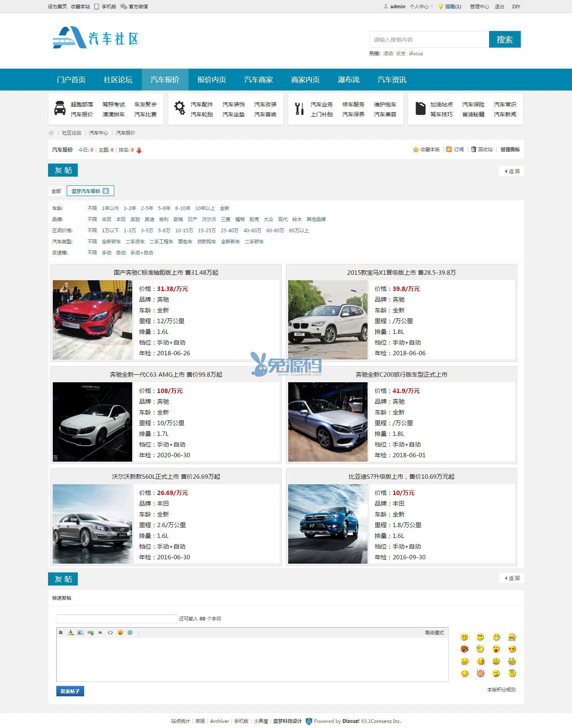Click the home icon in the breadcrumb
This screenshot has width=572, height=728.
[51, 133]
